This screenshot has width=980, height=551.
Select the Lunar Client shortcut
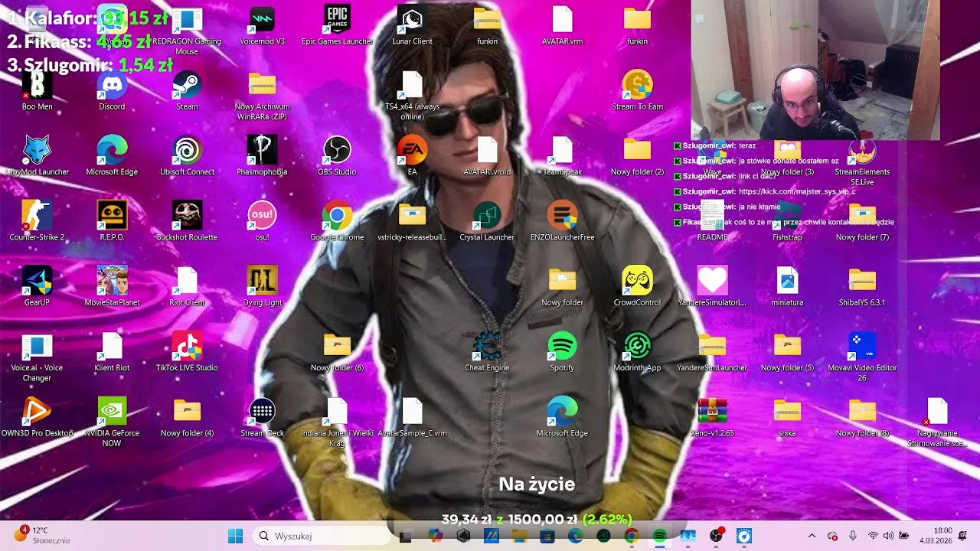pos(412,27)
